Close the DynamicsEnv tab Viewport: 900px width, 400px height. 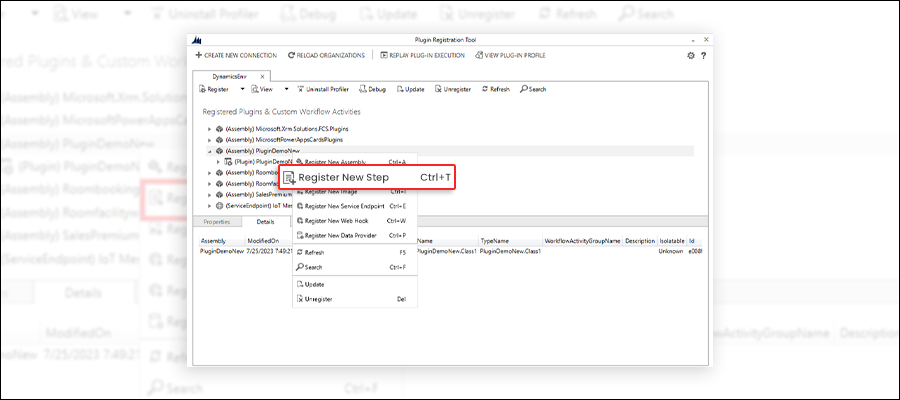[262, 76]
